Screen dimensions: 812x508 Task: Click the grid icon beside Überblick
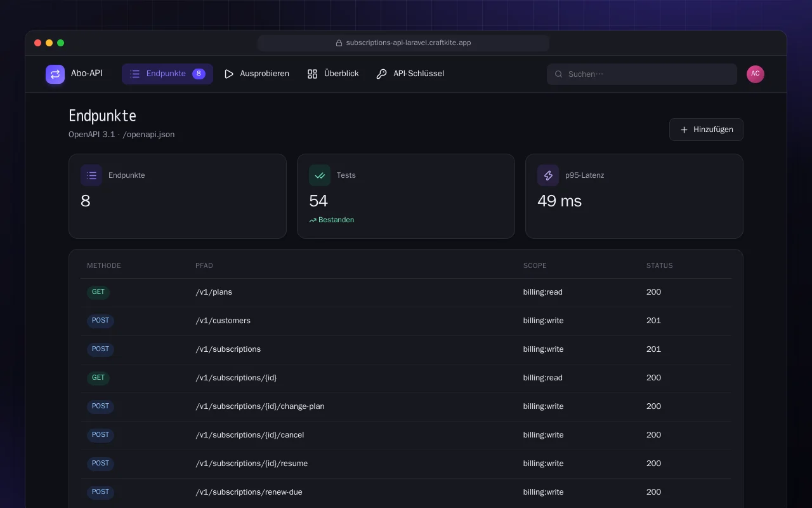click(x=312, y=74)
